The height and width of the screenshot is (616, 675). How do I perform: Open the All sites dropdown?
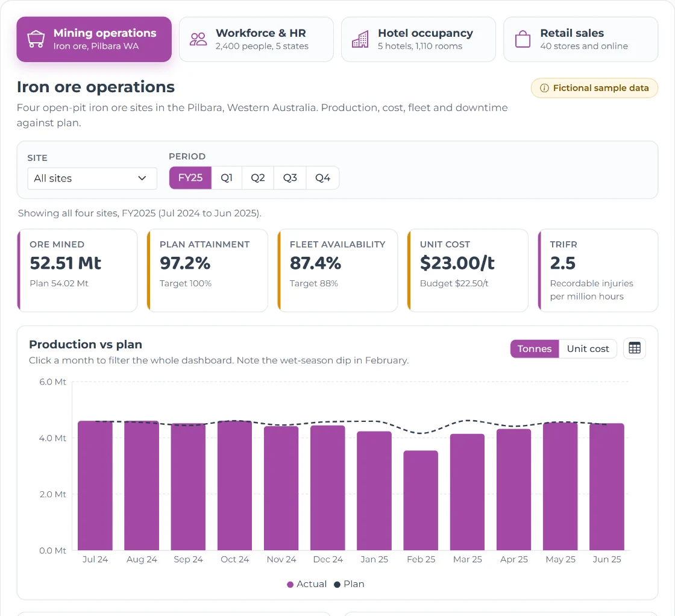tap(92, 178)
